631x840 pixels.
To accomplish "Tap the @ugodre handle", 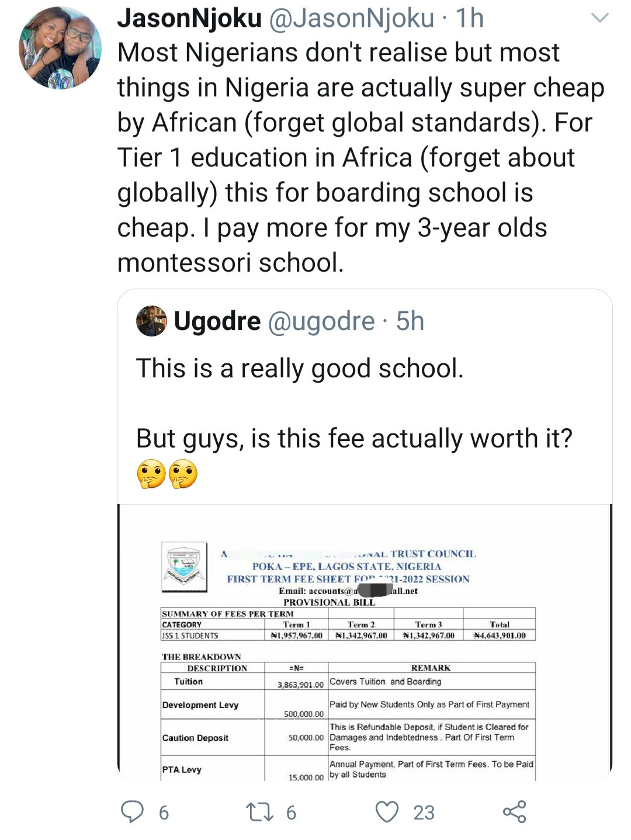I will click(x=321, y=321).
